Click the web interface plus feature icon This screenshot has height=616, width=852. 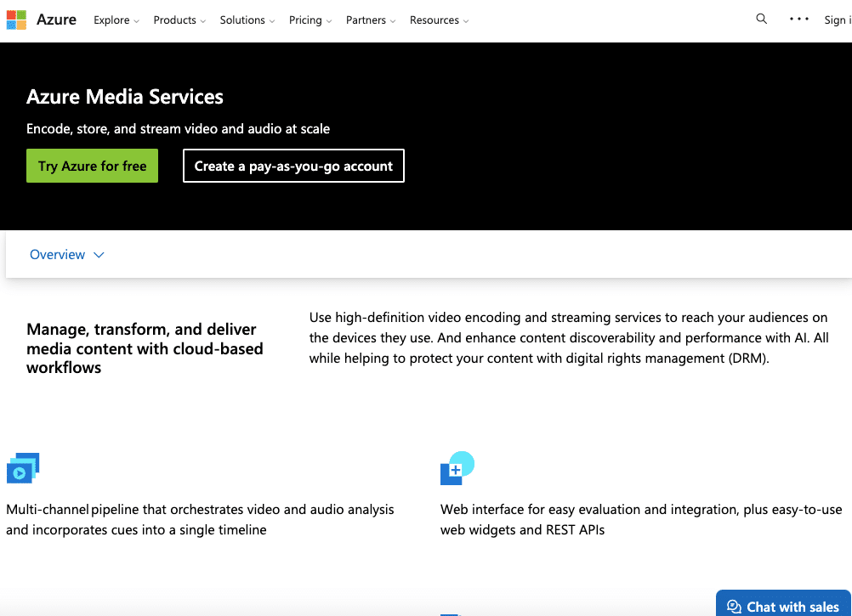coord(457,468)
